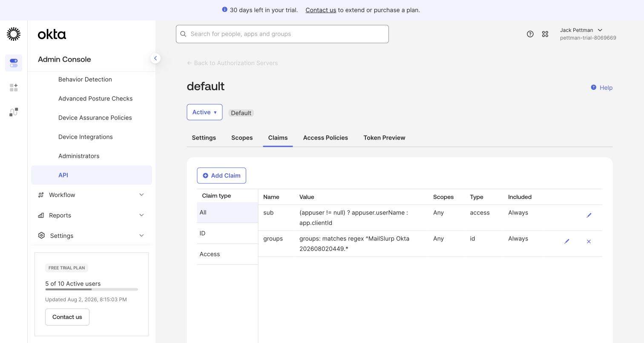The image size is (644, 343).
Task: Click the Default badge next to Active
Action: click(241, 113)
